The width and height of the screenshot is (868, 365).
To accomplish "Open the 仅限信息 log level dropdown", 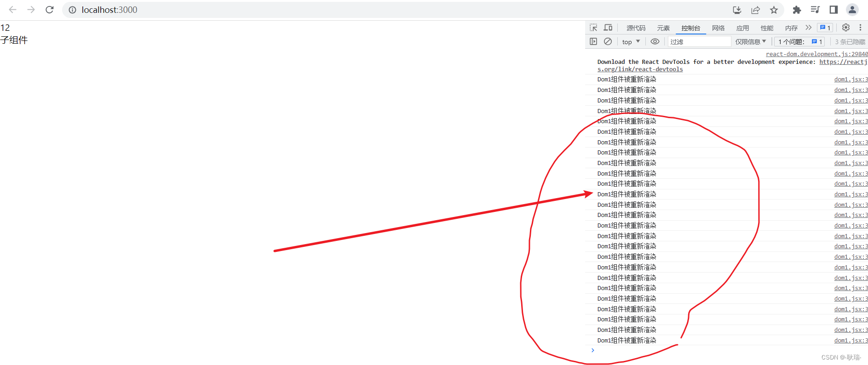I will tap(751, 41).
